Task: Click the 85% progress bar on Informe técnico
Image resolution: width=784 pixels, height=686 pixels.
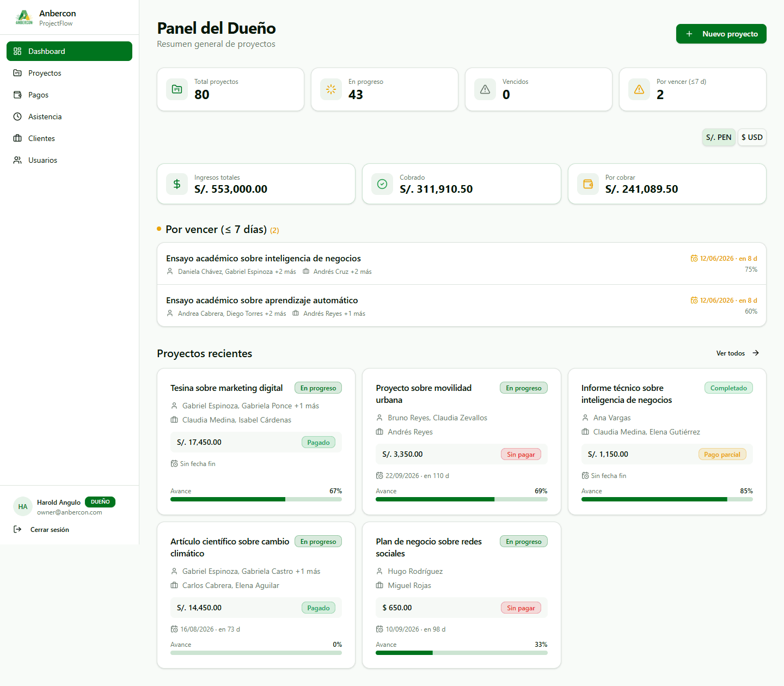Action: point(667,499)
